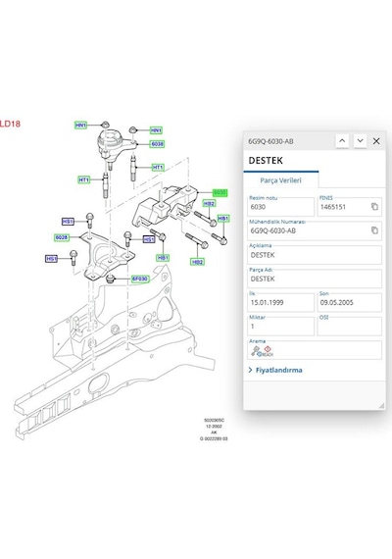The image size is (392, 559).
Task: Select the highlighted 6030 callout in the diagram
Action: point(220,192)
